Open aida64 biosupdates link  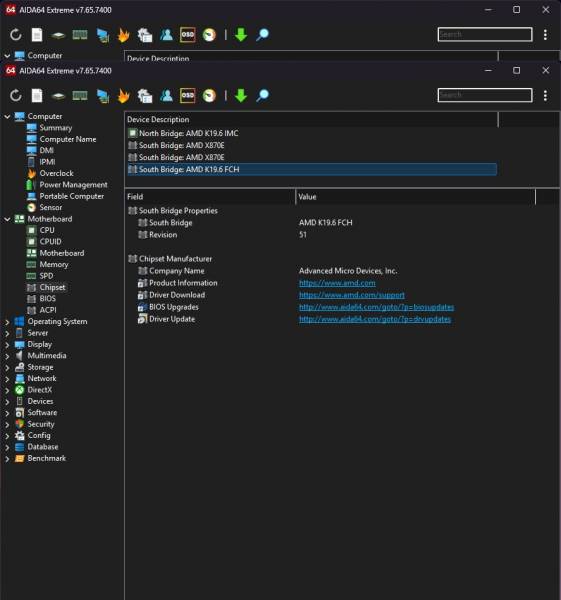click(x=376, y=307)
